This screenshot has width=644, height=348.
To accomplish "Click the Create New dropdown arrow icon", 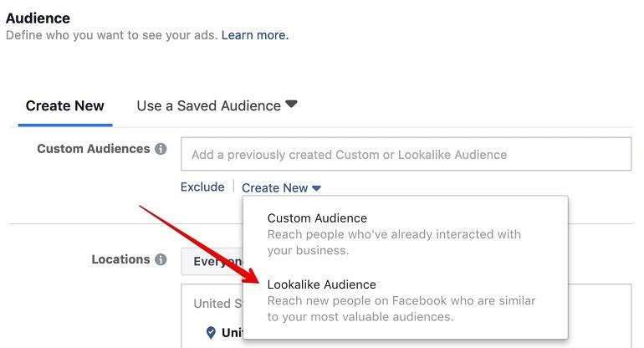I will (316, 188).
